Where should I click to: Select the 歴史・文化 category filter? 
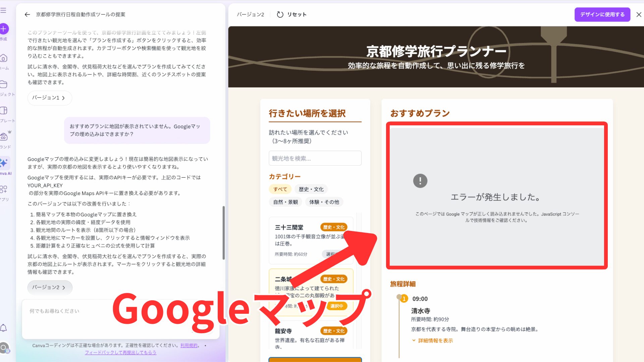311,189
